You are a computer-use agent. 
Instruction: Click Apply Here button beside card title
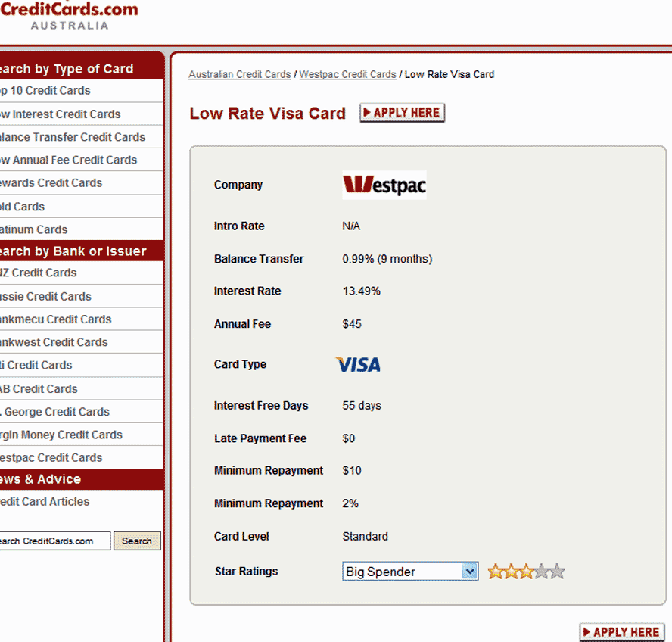click(x=402, y=113)
